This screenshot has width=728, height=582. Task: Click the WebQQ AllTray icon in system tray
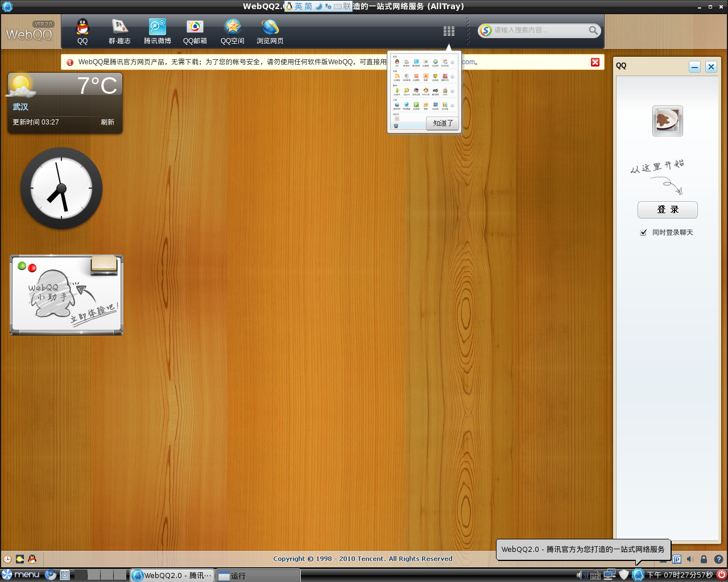tap(638, 575)
